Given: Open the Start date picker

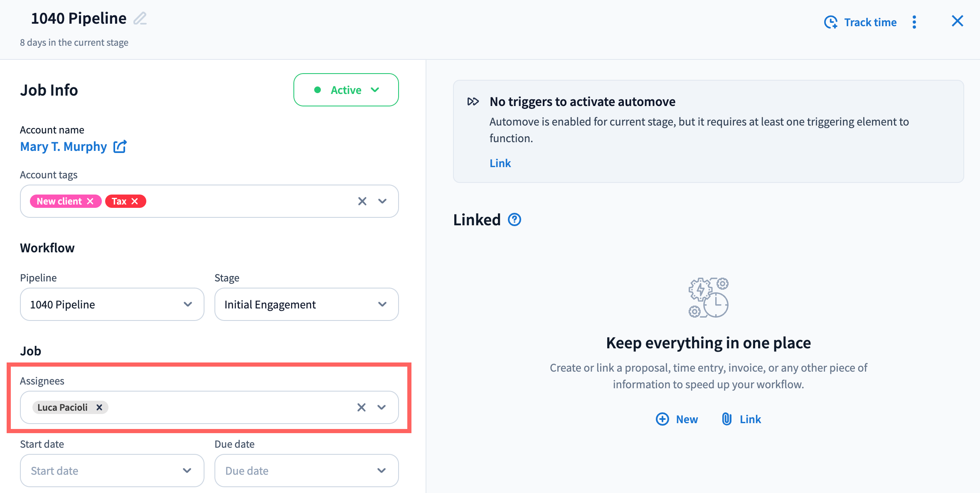Looking at the screenshot, I should pyautogui.click(x=112, y=471).
